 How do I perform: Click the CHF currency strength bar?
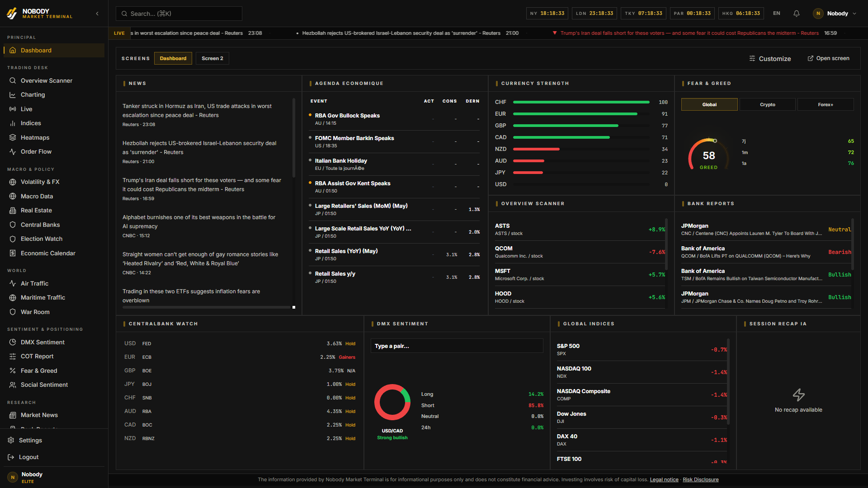[581, 102]
